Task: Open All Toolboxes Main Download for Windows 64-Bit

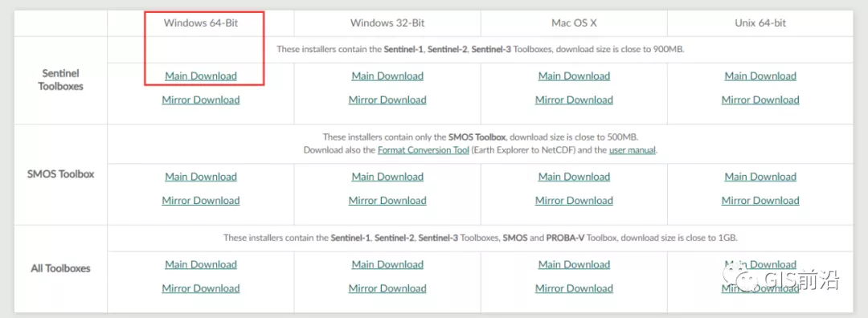Action: point(201,265)
